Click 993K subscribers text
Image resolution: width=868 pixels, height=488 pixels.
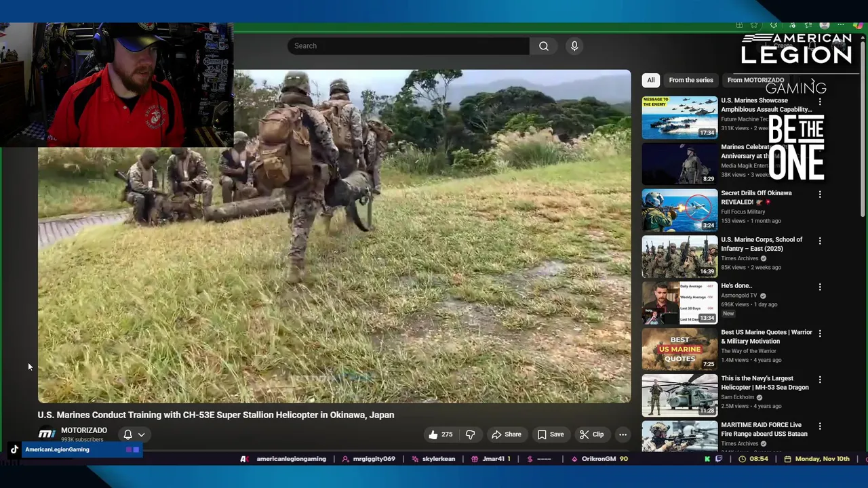pos(82,440)
